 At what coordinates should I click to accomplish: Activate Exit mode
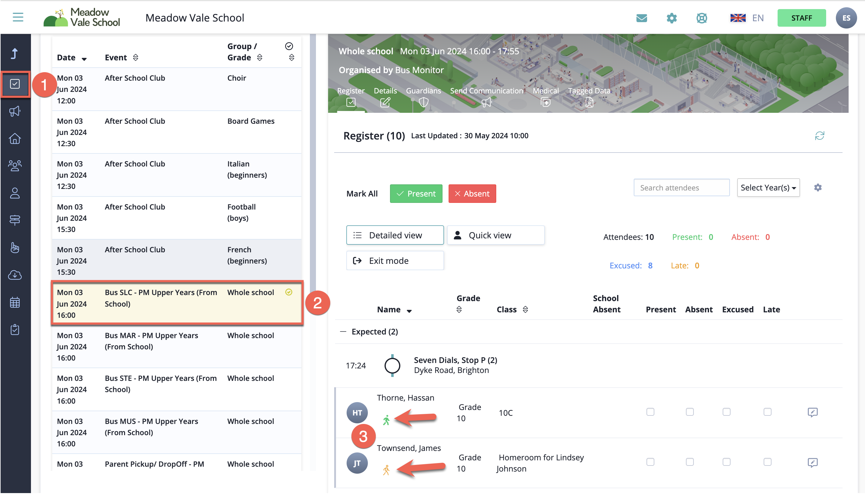395,260
